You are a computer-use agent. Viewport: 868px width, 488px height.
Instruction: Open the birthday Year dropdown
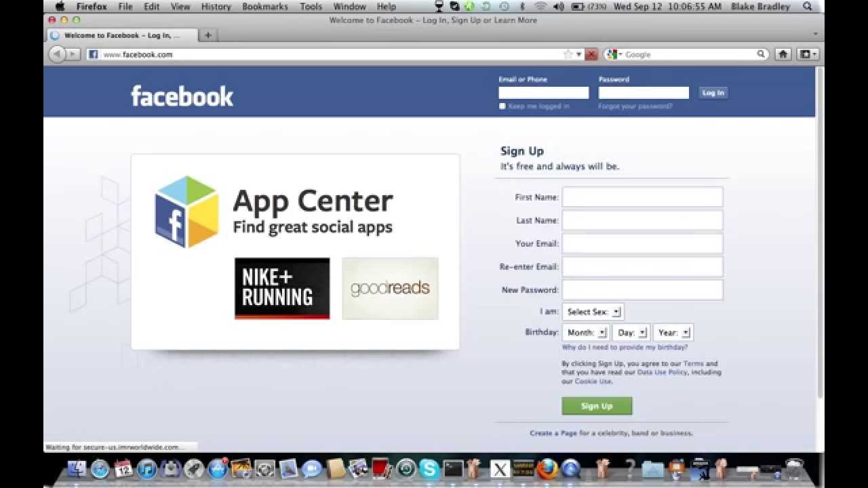click(x=673, y=332)
